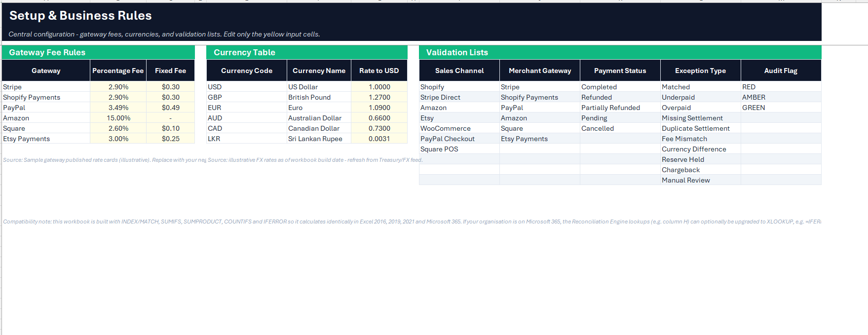The width and height of the screenshot is (868, 335).
Task: Select the WooCommerce sales channel cell
Action: pyautogui.click(x=459, y=128)
